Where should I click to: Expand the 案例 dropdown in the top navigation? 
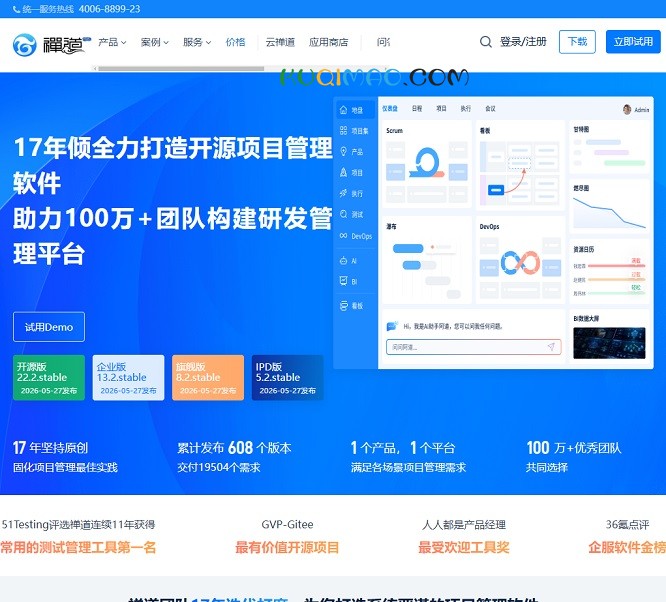[x=155, y=42]
